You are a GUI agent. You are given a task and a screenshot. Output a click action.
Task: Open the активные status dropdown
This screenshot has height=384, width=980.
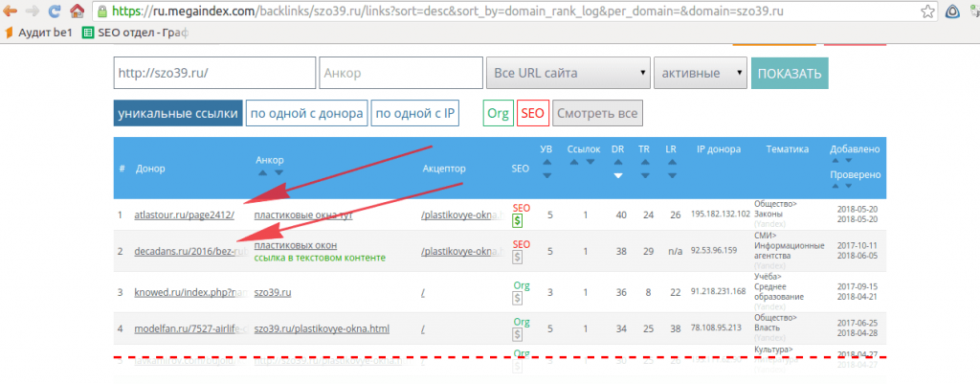point(700,73)
